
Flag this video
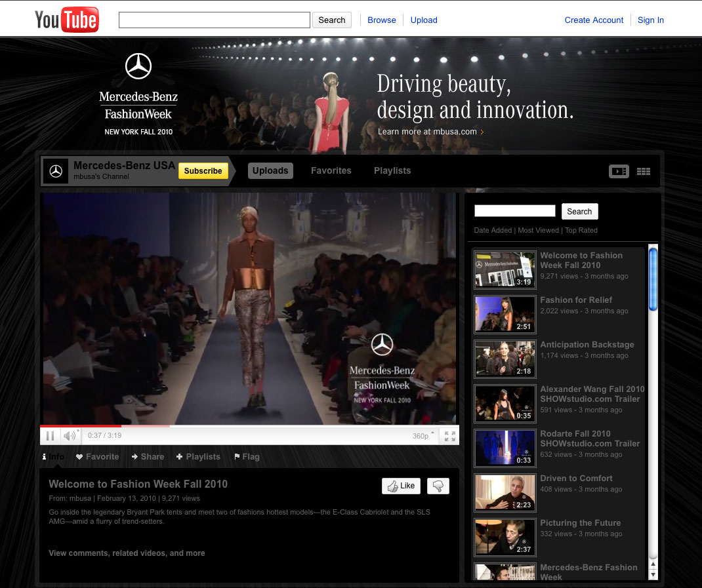pyautogui.click(x=247, y=457)
